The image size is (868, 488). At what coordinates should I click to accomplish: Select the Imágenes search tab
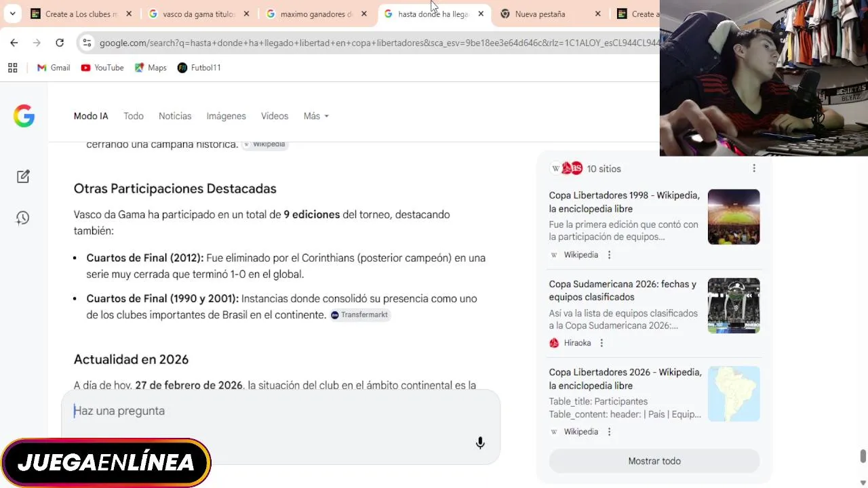point(226,116)
